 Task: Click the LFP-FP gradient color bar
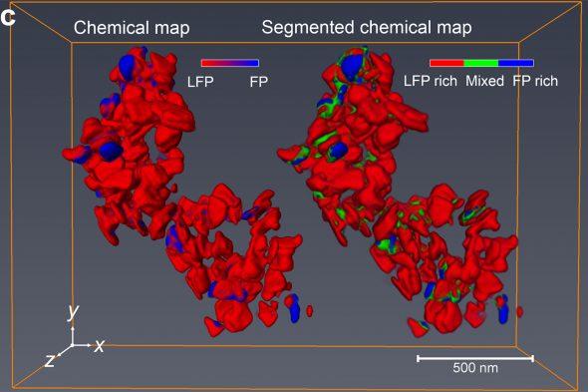pyautogui.click(x=230, y=63)
